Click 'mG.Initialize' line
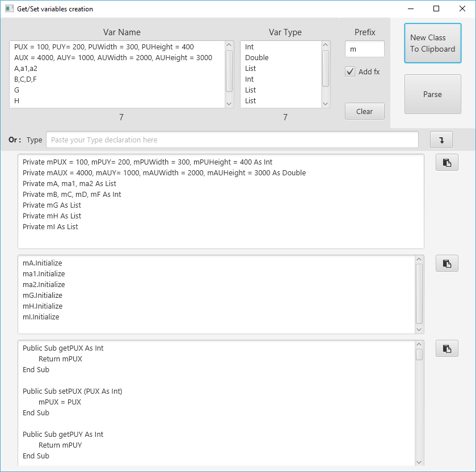 43,296
